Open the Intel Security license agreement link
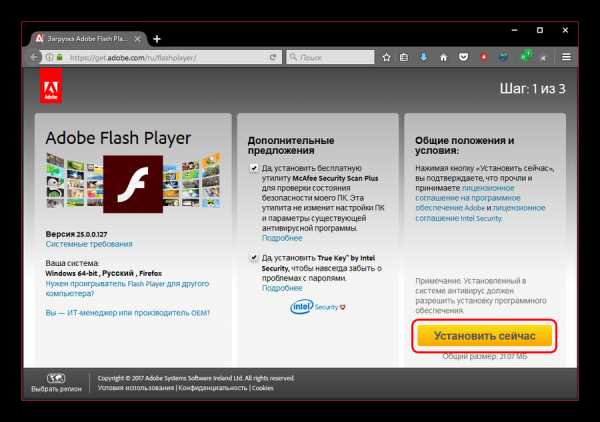The image size is (600, 422). tap(480, 213)
